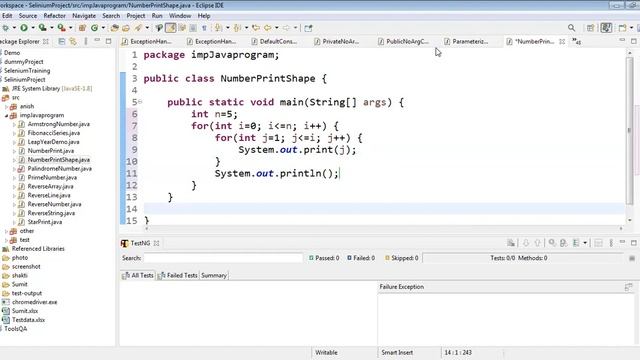This screenshot has height=360, width=640.
Task: Click the Back navigation yellow arrow
Action: (268, 28)
